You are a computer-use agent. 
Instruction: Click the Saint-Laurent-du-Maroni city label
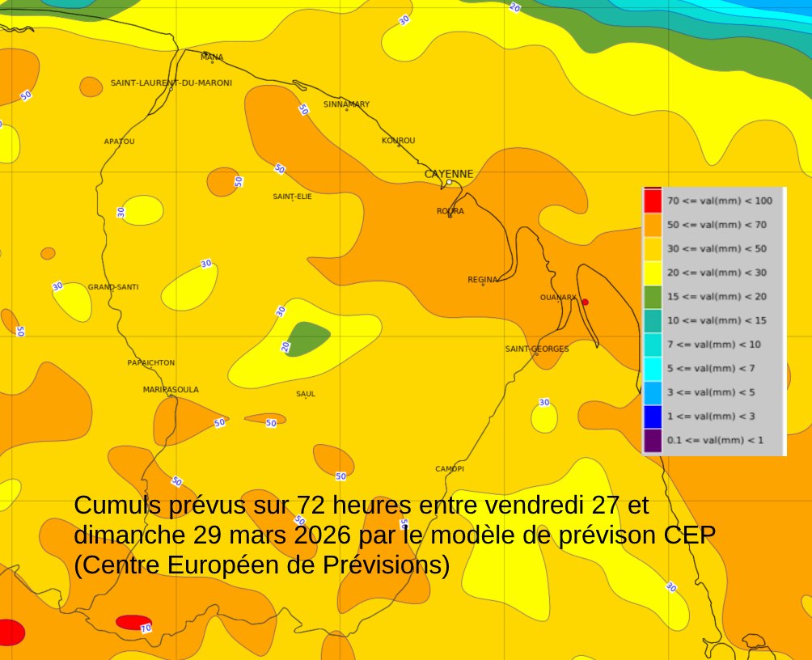171,83
